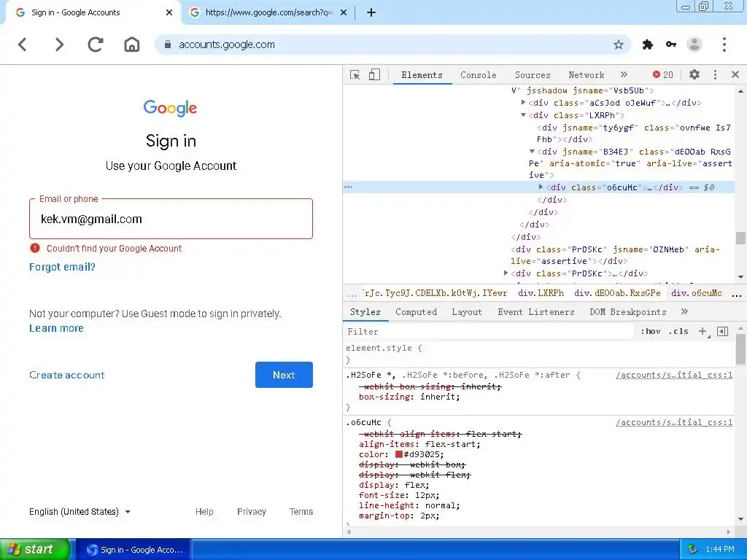747x560 pixels.
Task: Select div.LXRPh in the breadcrumb bar
Action: pos(541,293)
